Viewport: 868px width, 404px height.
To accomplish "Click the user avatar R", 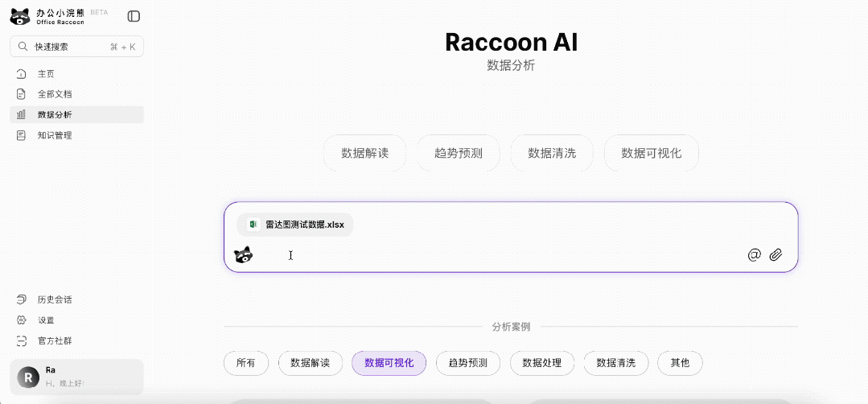I will point(28,377).
